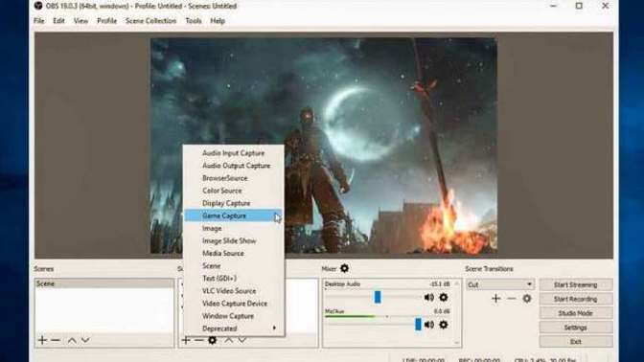Click the game preview canvas

(x=324, y=146)
